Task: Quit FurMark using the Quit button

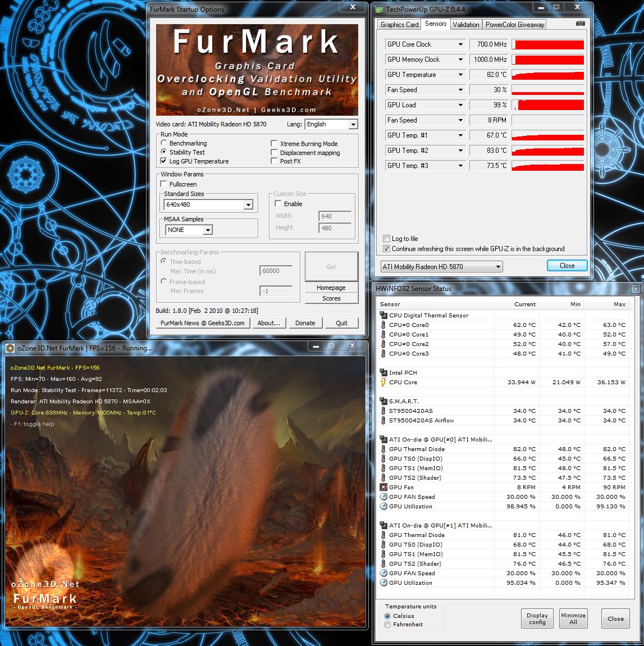Action: (342, 323)
